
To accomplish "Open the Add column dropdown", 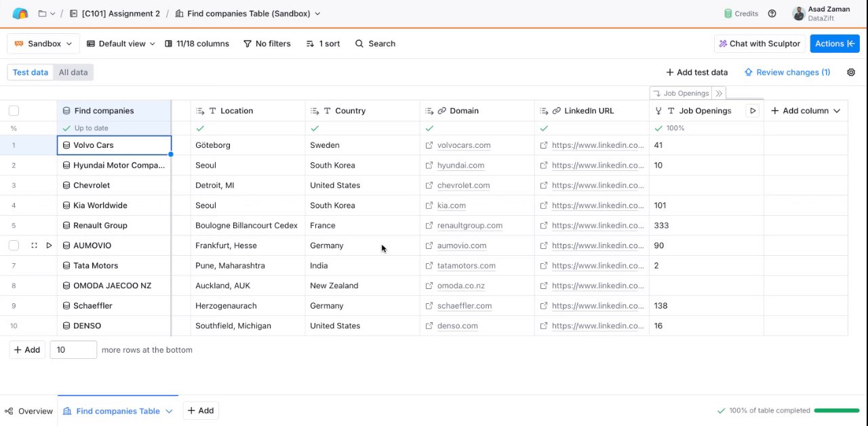I will click(806, 111).
